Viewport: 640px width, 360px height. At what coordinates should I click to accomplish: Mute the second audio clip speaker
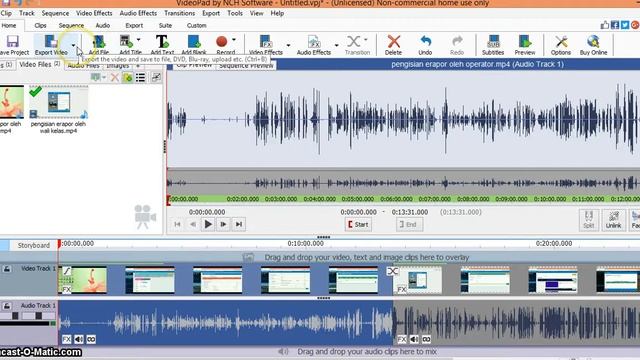tap(414, 339)
